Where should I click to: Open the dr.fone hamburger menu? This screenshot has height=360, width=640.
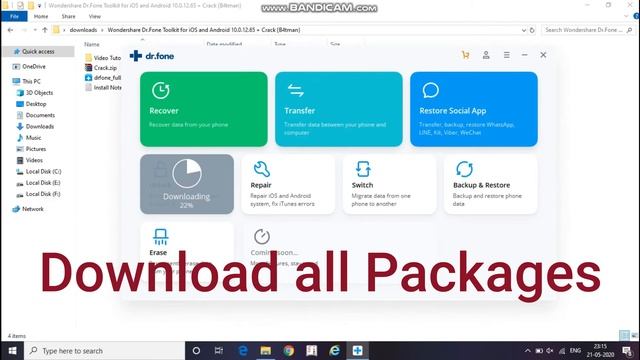pos(507,55)
